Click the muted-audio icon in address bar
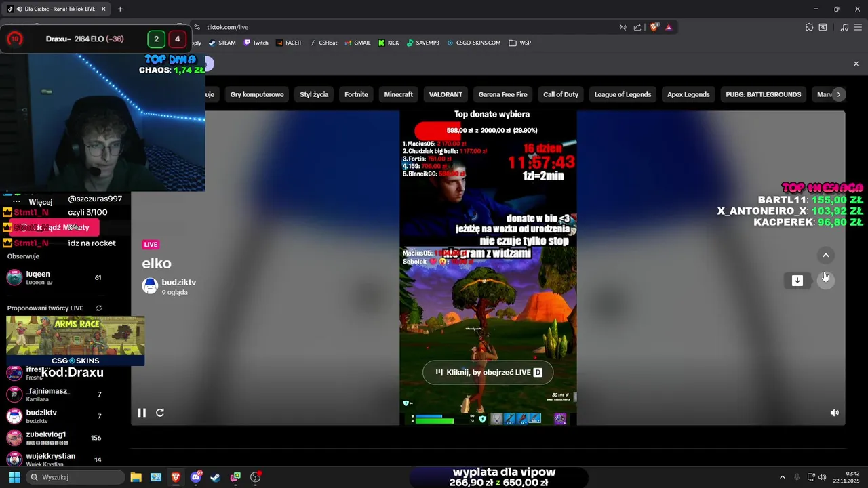 (x=623, y=27)
